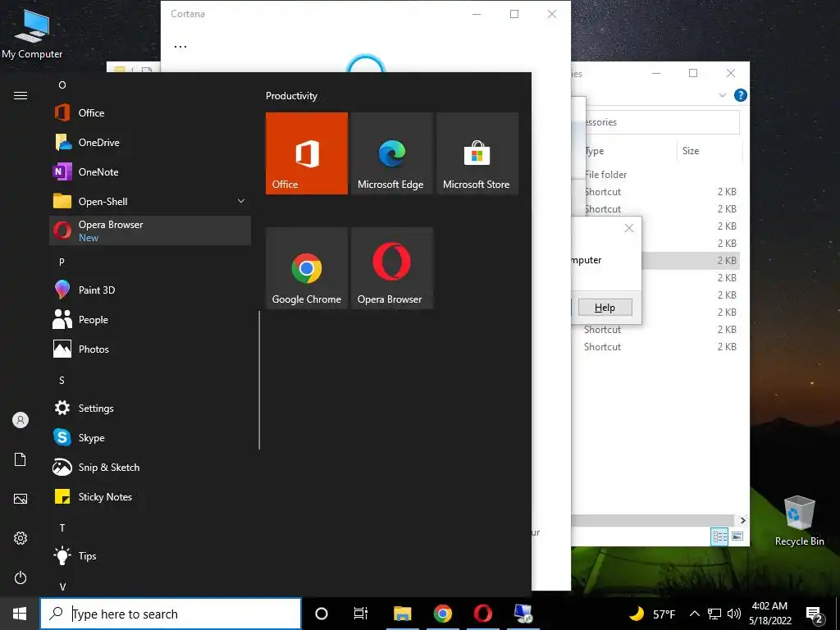
Task: Open the 57°F weather widget
Action: (652, 614)
